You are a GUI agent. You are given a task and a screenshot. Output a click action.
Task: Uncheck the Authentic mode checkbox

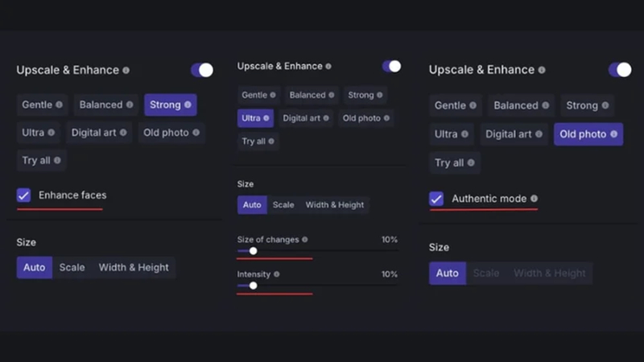point(436,199)
